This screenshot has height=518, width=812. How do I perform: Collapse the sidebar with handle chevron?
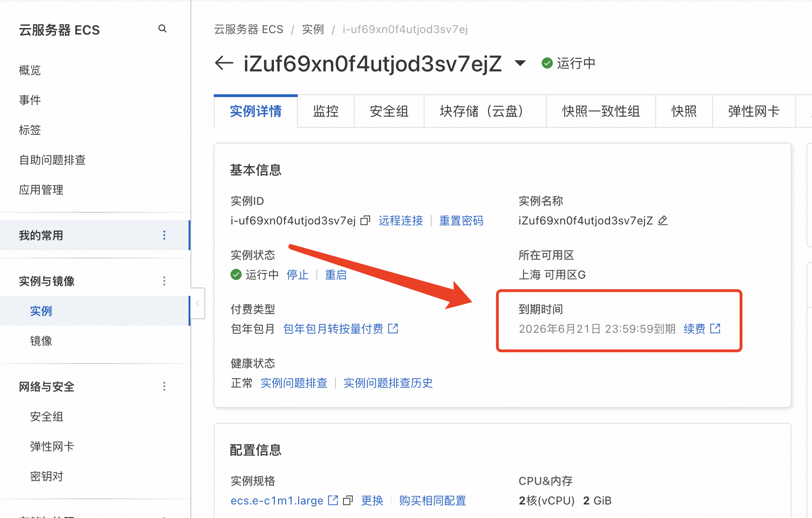point(197,303)
